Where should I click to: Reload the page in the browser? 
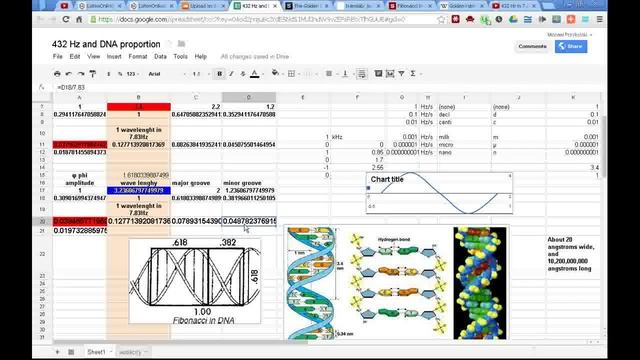click(x=66, y=19)
